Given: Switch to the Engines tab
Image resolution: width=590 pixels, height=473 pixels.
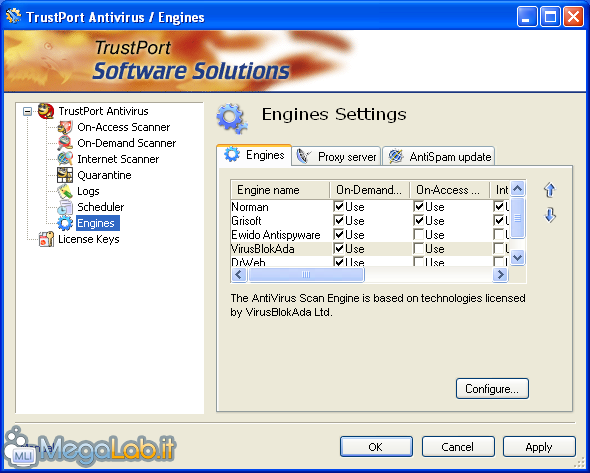Looking at the screenshot, I should coord(254,155).
